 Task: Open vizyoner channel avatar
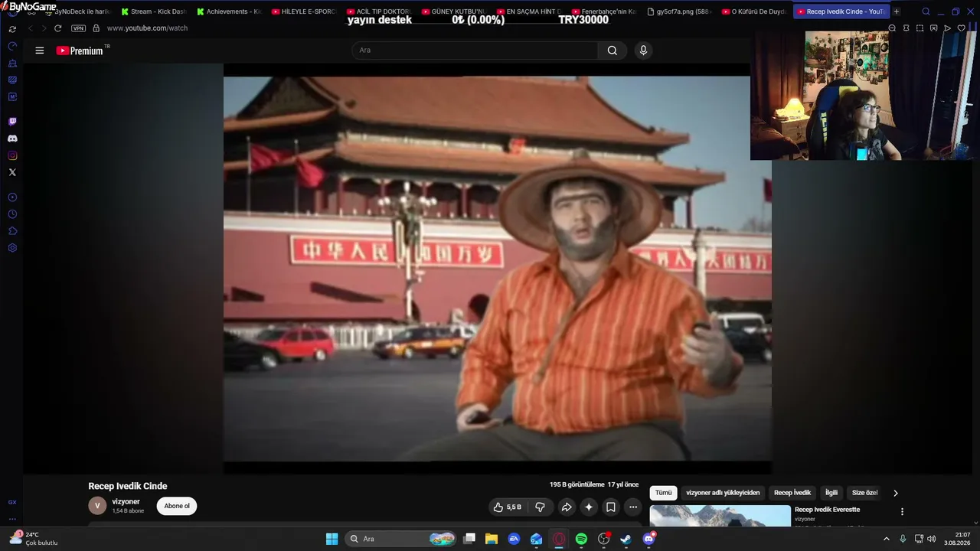pos(97,506)
